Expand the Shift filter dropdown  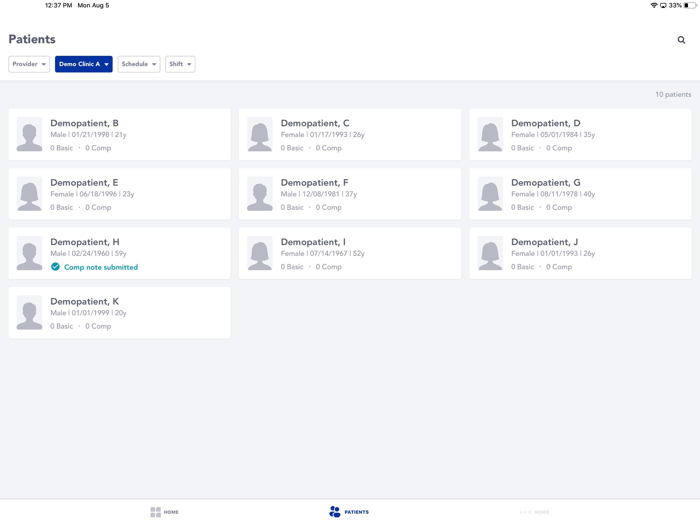point(180,64)
